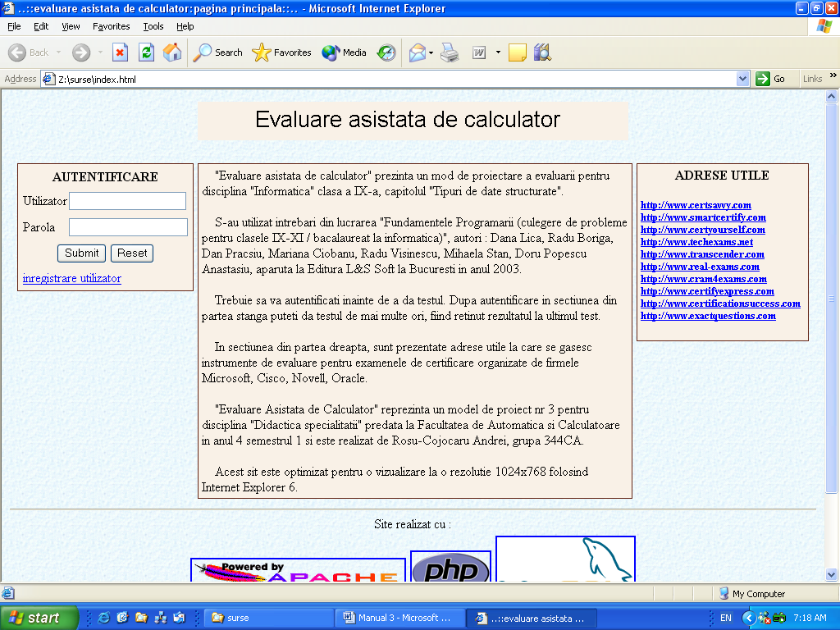
Task: Click the vertical scrollbar thumb
Action: pyautogui.click(x=832, y=299)
